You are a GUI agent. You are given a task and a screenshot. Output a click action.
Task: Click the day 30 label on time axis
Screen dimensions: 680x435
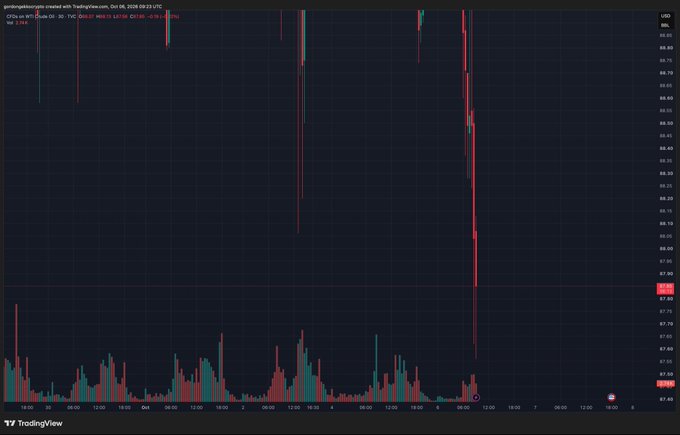tap(48, 408)
